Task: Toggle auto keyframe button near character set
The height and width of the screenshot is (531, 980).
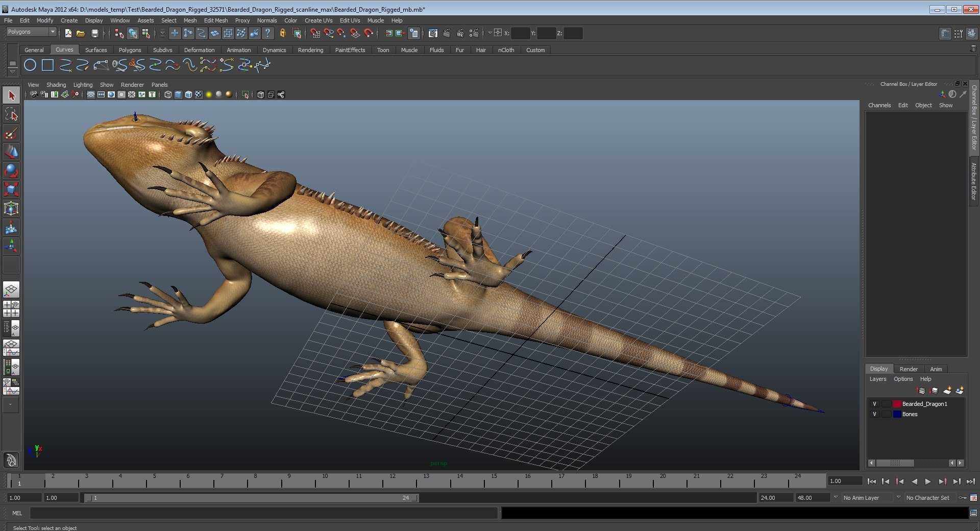Action: (963, 498)
